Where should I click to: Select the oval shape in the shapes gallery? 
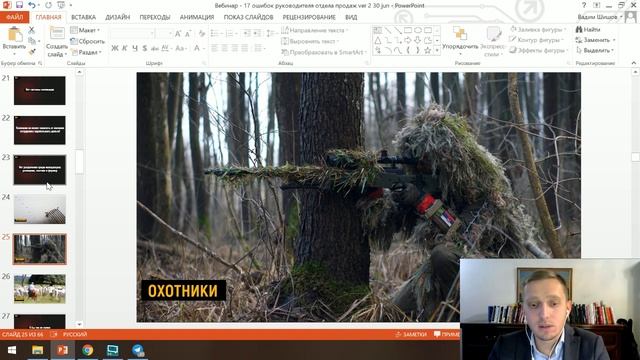pos(418,30)
